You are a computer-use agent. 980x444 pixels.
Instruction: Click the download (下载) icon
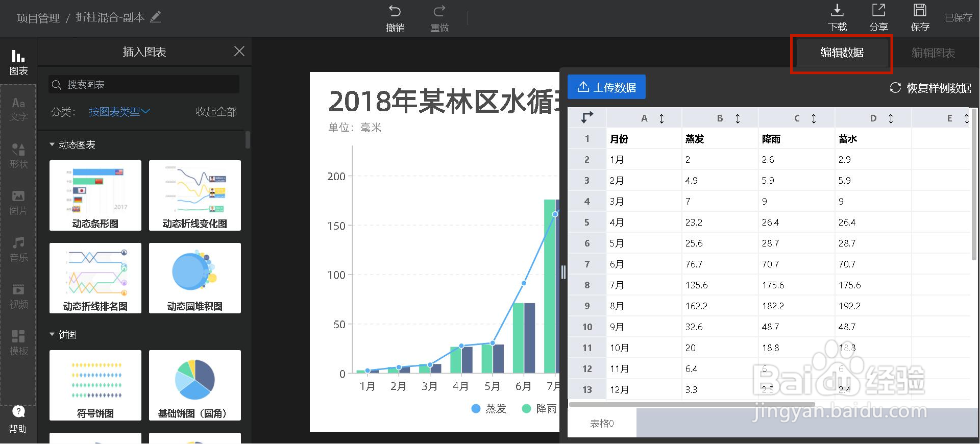tap(837, 10)
